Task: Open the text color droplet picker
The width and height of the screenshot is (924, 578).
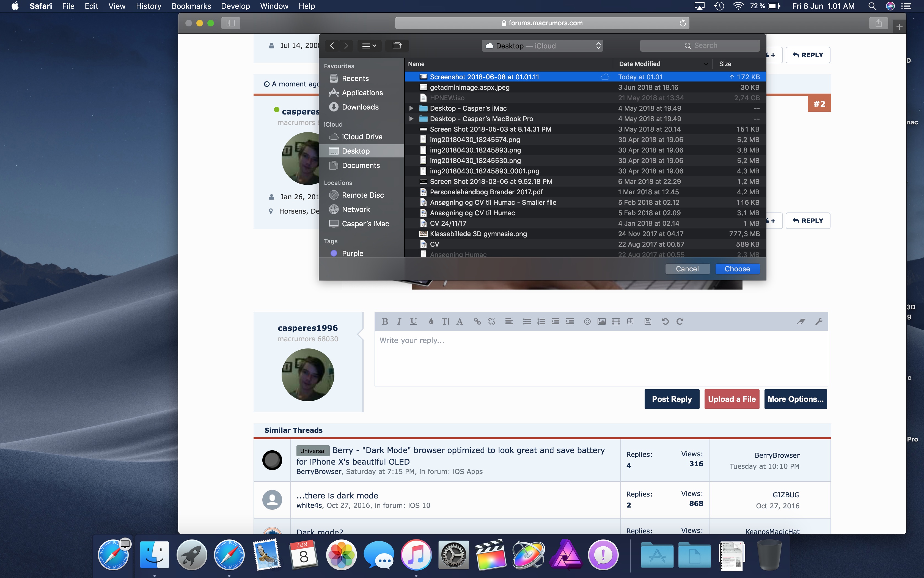Action: (431, 321)
